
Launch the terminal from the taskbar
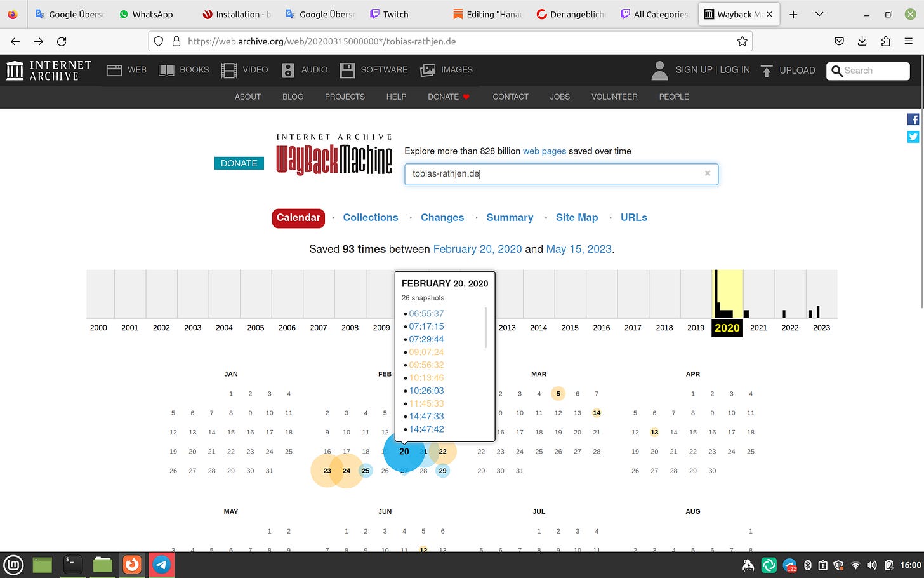click(73, 565)
